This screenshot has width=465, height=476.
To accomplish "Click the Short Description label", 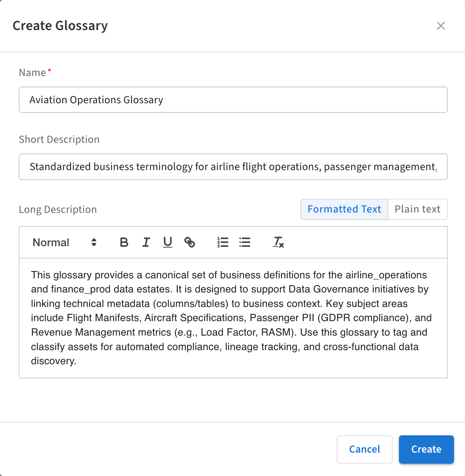I will coord(59,139).
